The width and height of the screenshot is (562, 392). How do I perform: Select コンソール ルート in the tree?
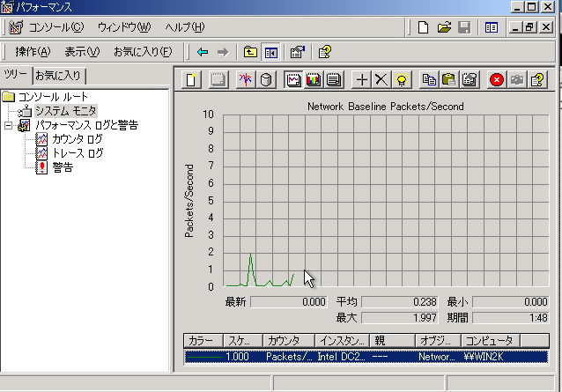tap(53, 97)
